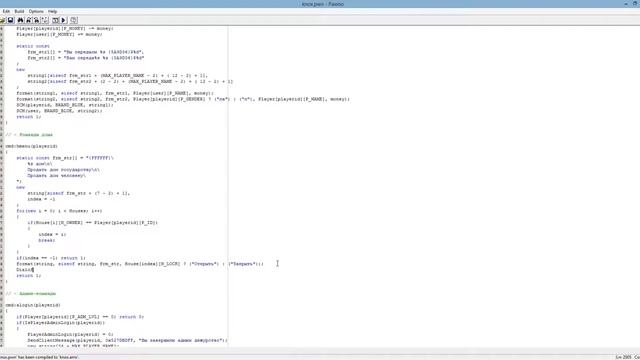
Task: Click the 'Dialo' line being typed
Action: pyautogui.click(x=25, y=270)
